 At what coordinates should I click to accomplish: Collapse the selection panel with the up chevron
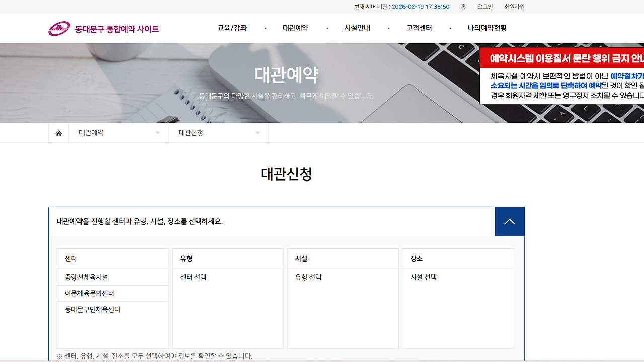click(510, 222)
